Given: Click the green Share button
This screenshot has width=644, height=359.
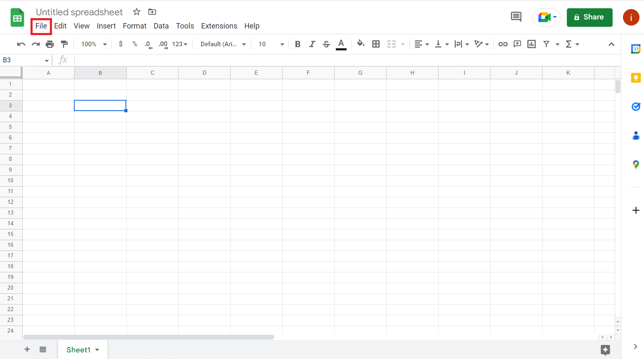Looking at the screenshot, I should (590, 17).
